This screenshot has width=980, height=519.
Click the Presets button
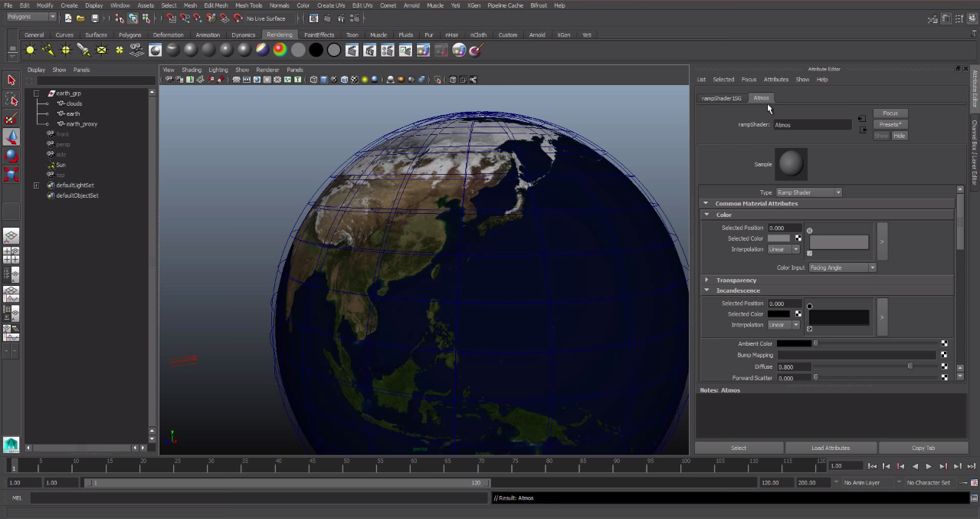(890, 124)
